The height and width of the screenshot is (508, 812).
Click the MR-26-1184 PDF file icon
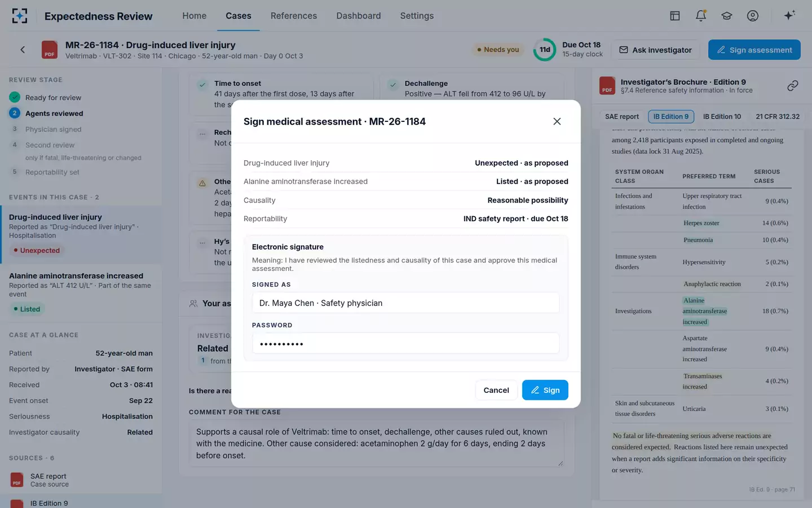tap(50, 50)
